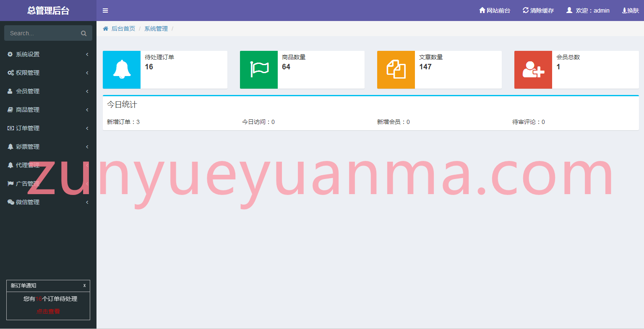Screen dimensions: 644x329
Task: Click 后台首页 in the breadcrumb
Action: 123,29
